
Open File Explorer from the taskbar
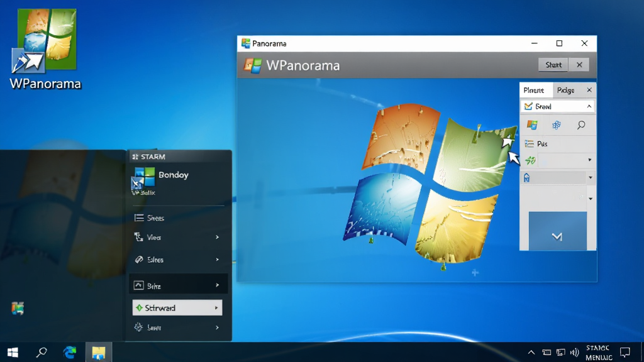coord(99,352)
